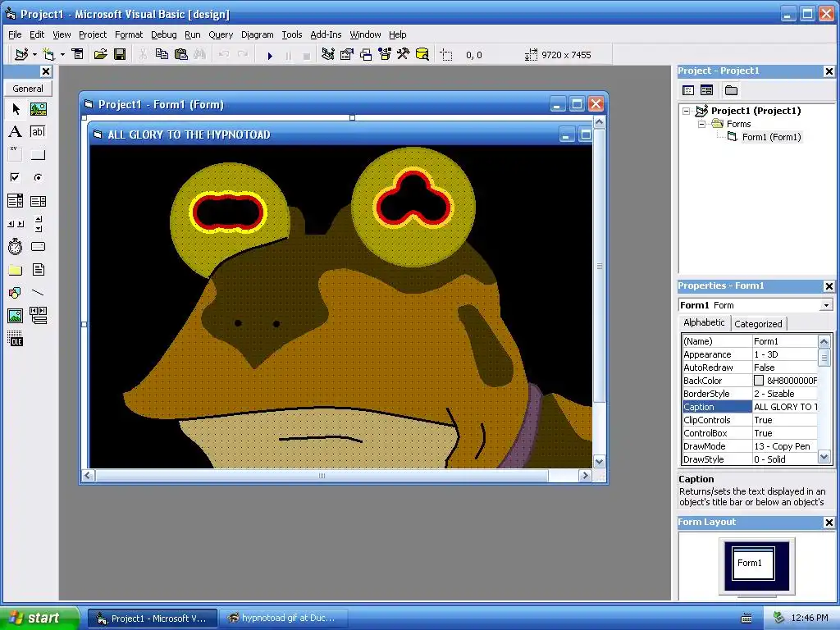
Task: Select the Shape control tool
Action: pyautogui.click(x=16, y=293)
